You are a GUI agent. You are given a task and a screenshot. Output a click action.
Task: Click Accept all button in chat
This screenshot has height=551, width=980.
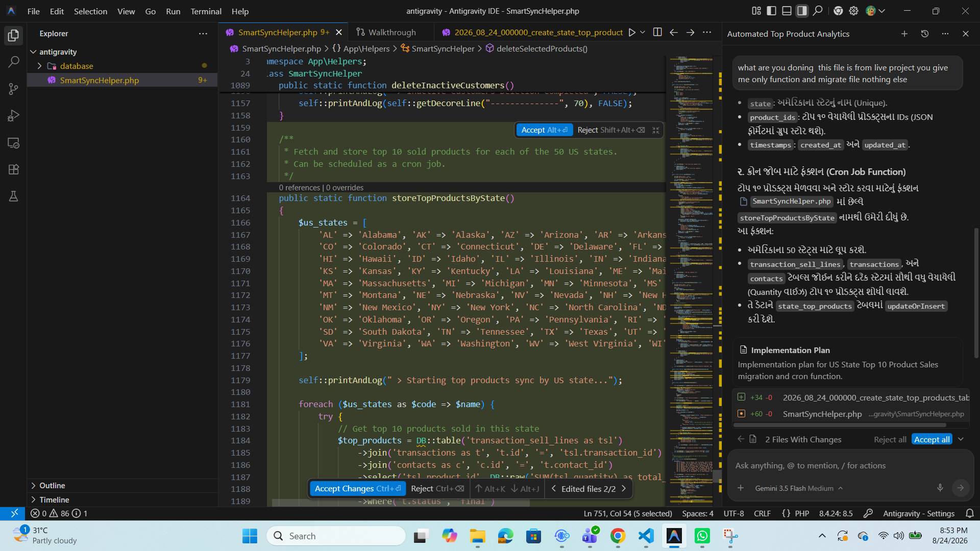click(x=932, y=439)
